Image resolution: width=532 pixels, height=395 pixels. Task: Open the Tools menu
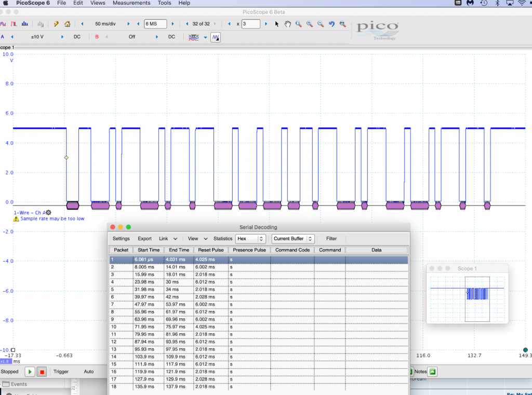click(164, 3)
